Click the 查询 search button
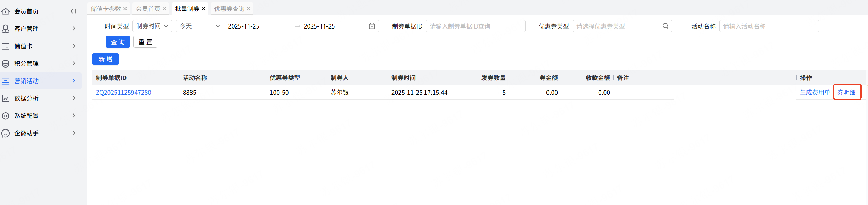 pyautogui.click(x=117, y=42)
